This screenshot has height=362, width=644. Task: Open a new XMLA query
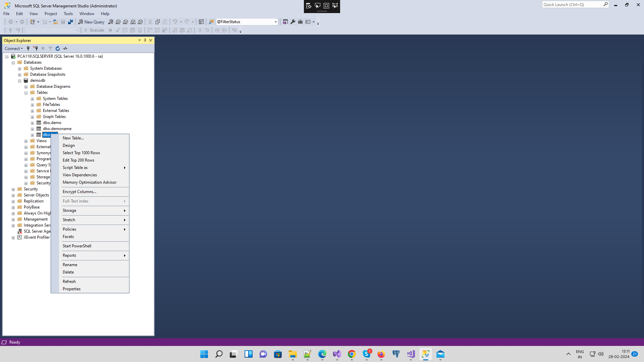point(133,22)
